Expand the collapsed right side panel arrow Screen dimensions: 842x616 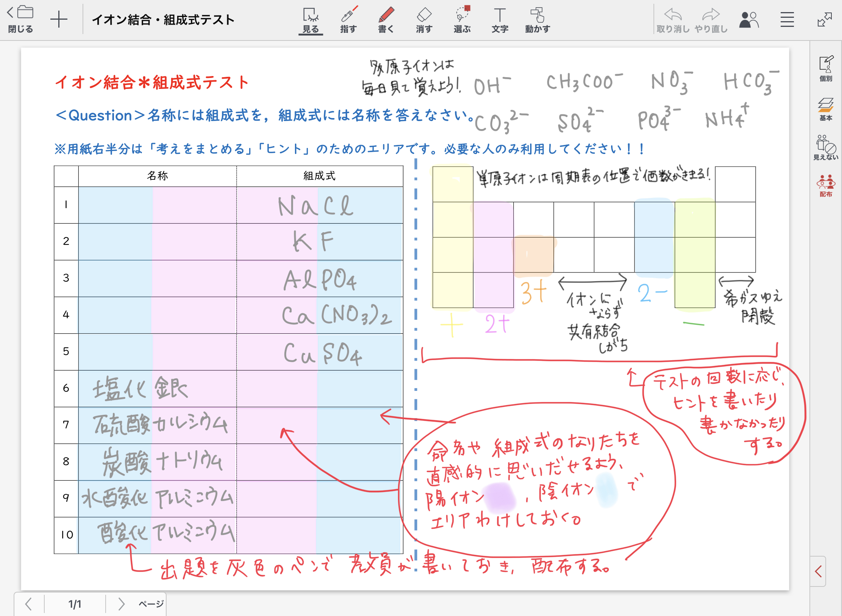[x=818, y=571]
